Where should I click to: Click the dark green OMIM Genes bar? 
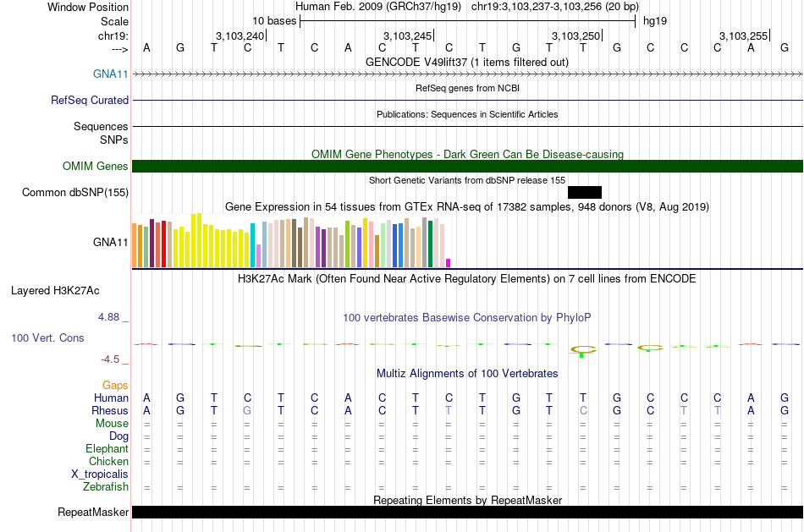(x=467, y=166)
